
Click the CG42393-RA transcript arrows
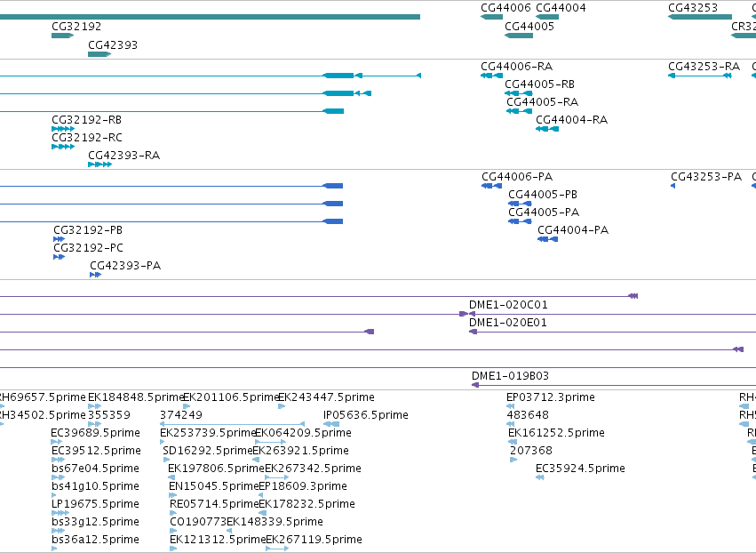click(99, 164)
